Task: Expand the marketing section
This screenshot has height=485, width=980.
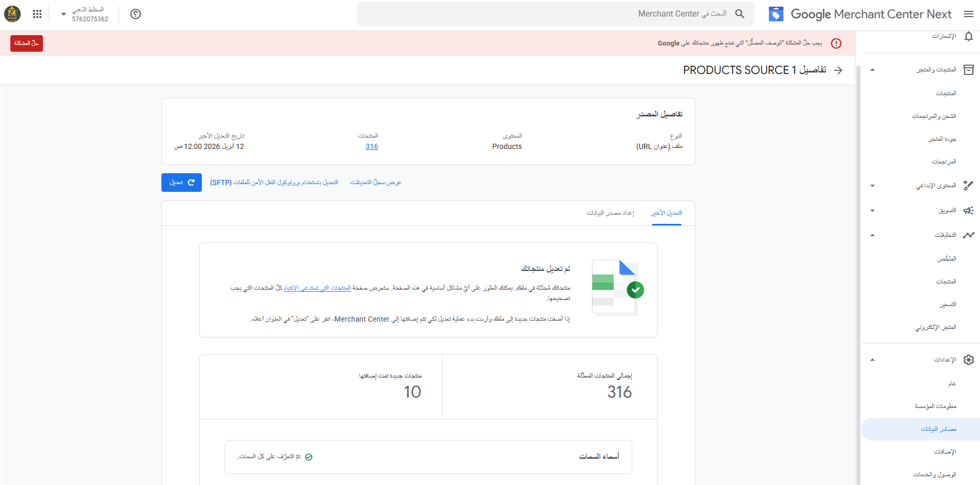Action: 872,210
